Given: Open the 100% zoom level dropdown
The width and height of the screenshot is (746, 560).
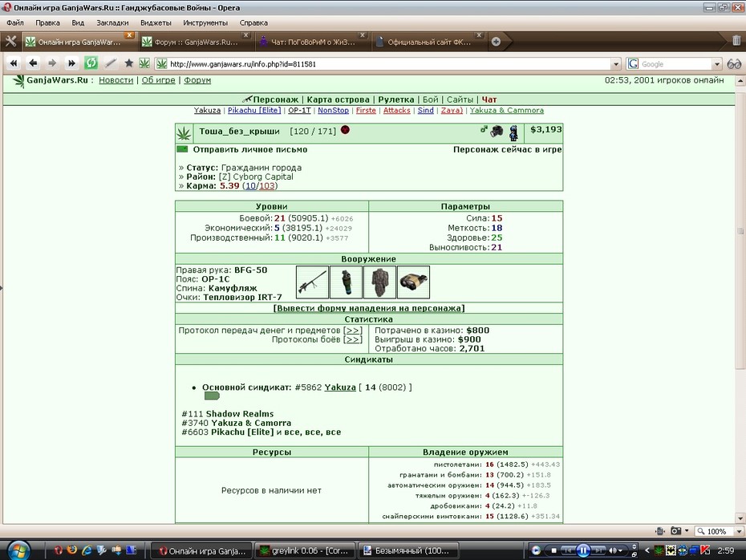Looking at the screenshot, I should point(739,531).
